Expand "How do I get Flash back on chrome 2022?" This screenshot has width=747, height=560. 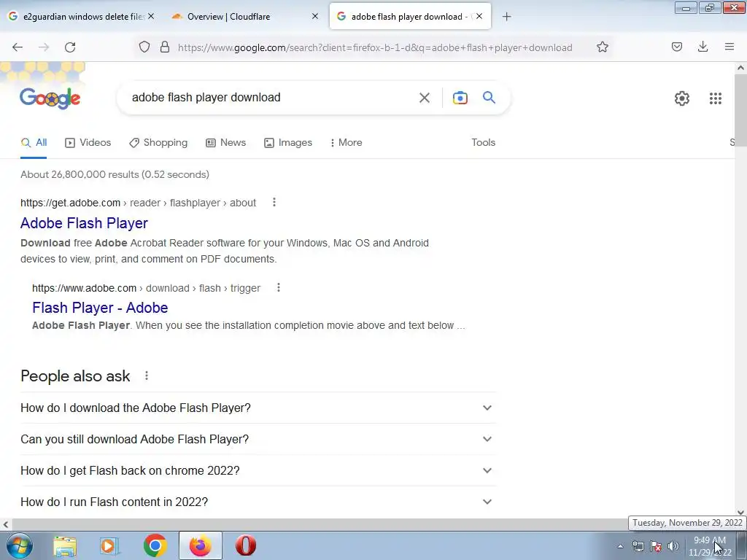coord(258,470)
